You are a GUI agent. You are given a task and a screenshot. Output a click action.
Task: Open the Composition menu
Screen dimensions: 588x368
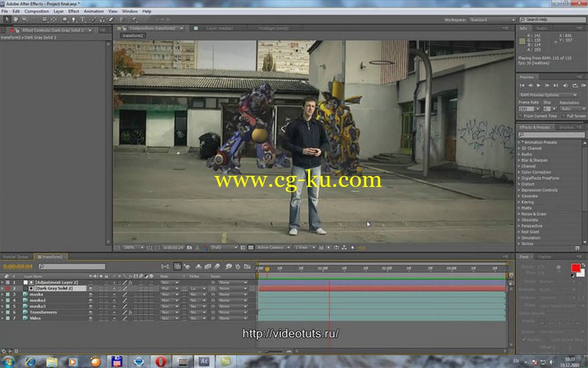click(x=36, y=11)
